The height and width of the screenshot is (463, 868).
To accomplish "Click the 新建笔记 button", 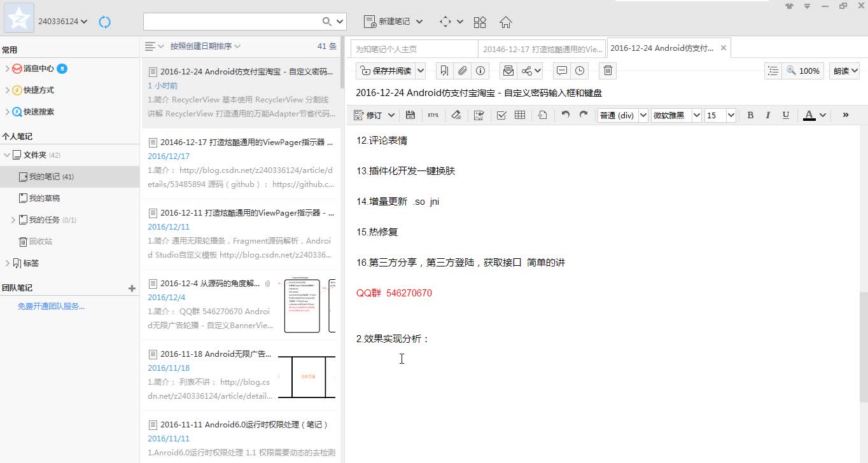I will click(x=387, y=22).
